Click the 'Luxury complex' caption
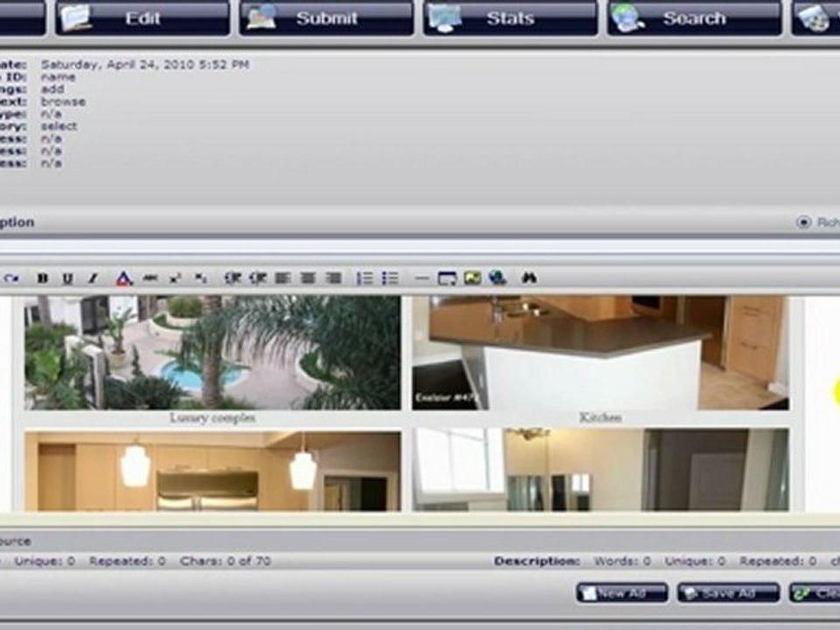840x630 pixels. [x=213, y=418]
